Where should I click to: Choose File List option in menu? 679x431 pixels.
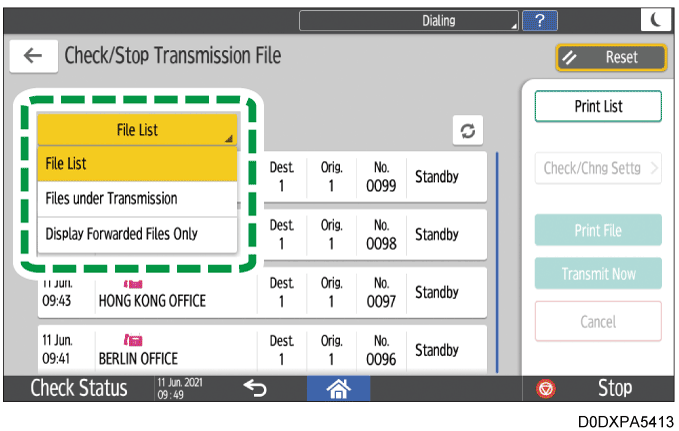[x=137, y=164]
